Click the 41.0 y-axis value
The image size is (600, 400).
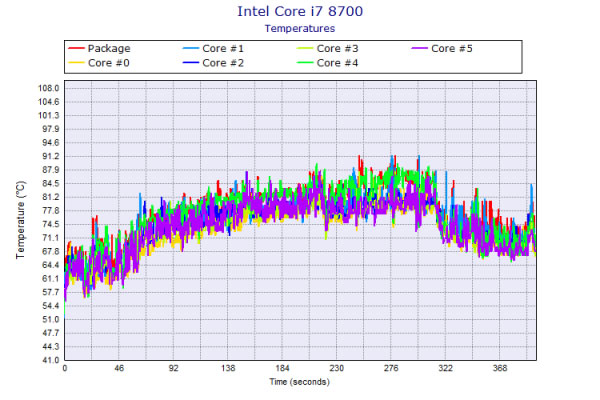tap(51, 360)
